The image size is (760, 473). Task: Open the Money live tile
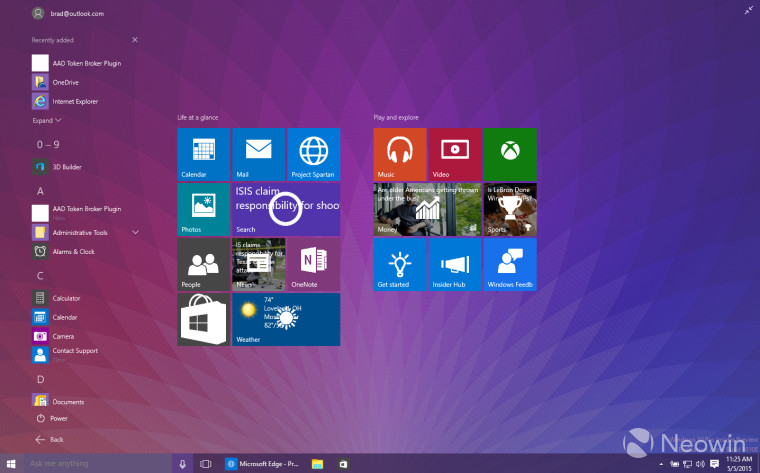pos(428,209)
